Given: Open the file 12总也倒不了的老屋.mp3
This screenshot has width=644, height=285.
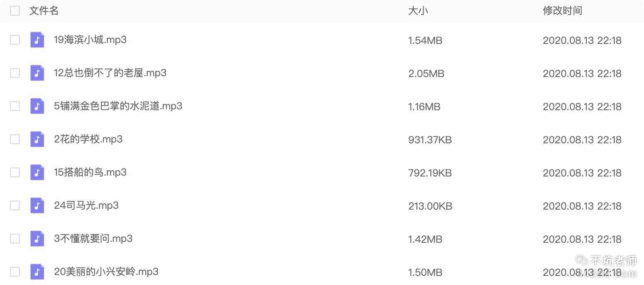Looking at the screenshot, I should point(110,73).
